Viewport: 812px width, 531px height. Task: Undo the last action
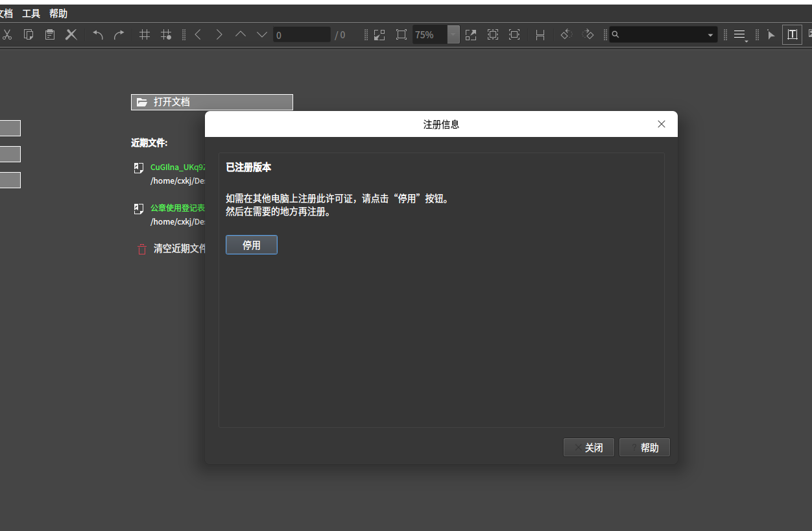(x=98, y=35)
